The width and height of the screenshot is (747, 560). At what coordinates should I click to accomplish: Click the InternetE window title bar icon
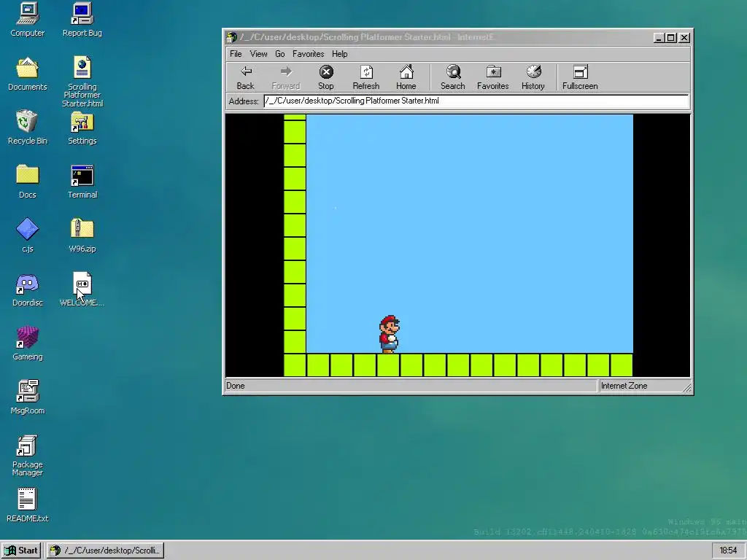click(231, 37)
